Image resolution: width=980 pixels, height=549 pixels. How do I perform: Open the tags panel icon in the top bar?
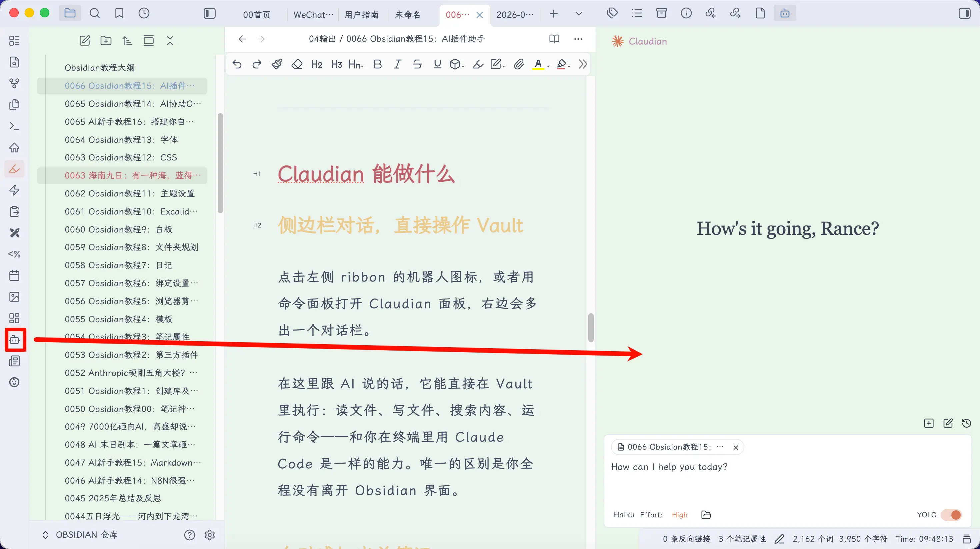coord(612,13)
